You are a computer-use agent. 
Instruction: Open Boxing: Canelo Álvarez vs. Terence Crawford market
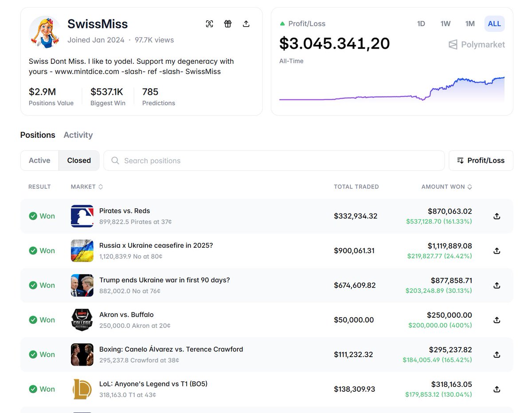(x=171, y=349)
